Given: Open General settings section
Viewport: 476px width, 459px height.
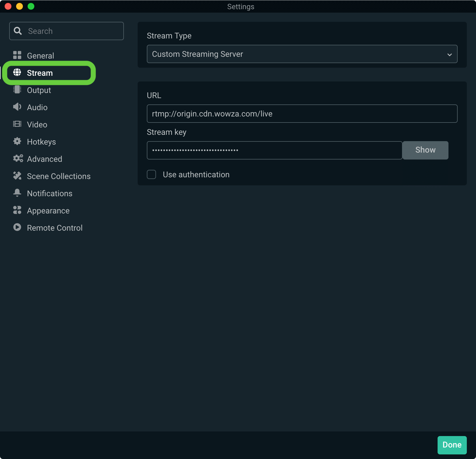Looking at the screenshot, I should point(40,56).
